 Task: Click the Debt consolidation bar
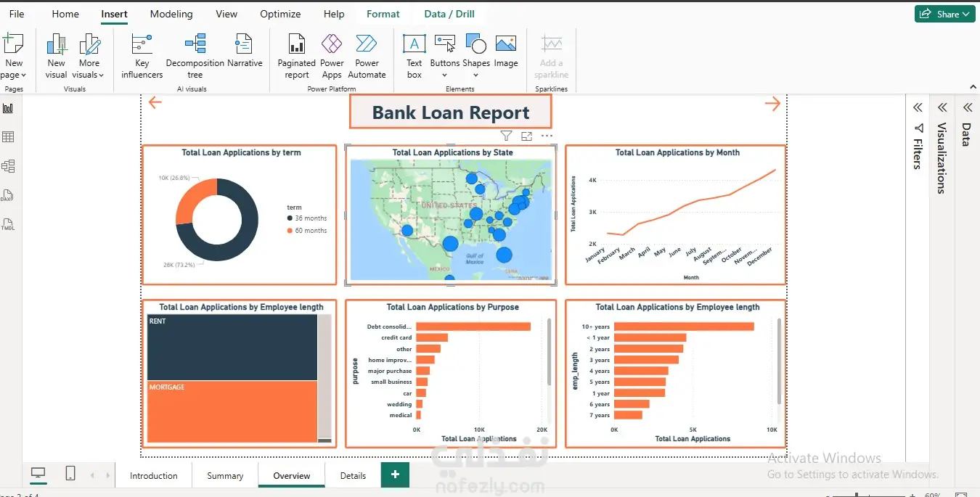(x=473, y=326)
